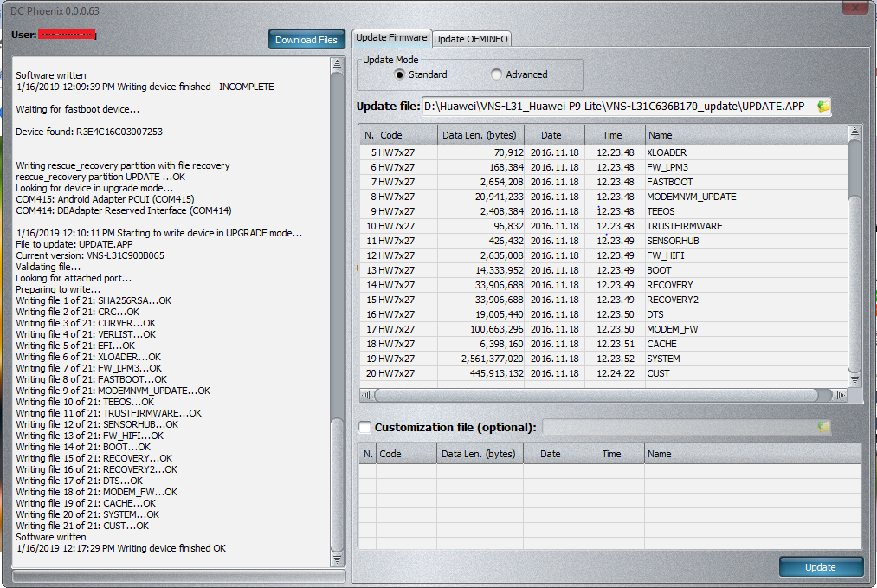This screenshot has width=877, height=588.
Task: Browse for customization file folder icon
Action: [823, 428]
